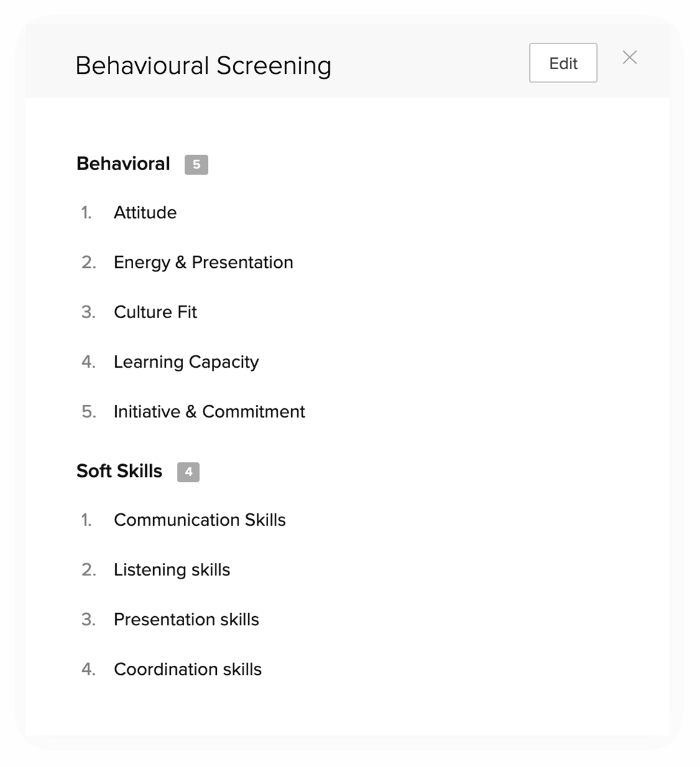Image resolution: width=700 pixels, height=767 pixels.
Task: Click the Edit button
Action: click(x=563, y=63)
